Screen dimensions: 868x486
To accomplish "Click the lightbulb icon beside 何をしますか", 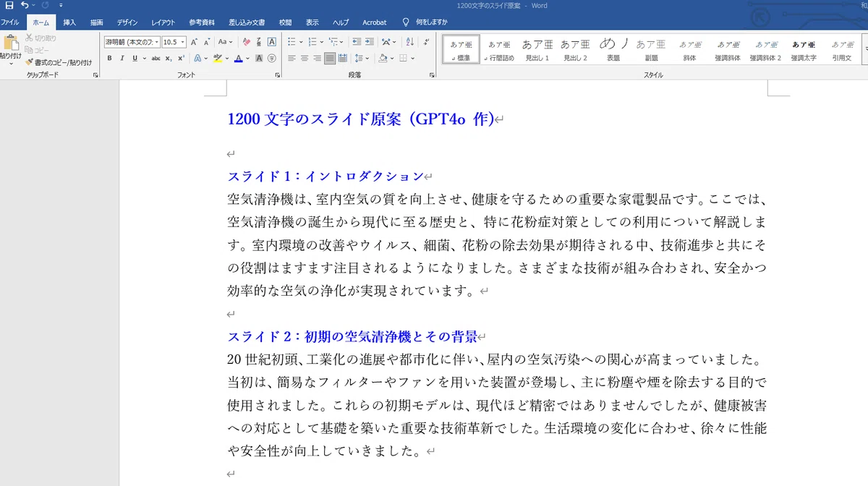I will (406, 22).
